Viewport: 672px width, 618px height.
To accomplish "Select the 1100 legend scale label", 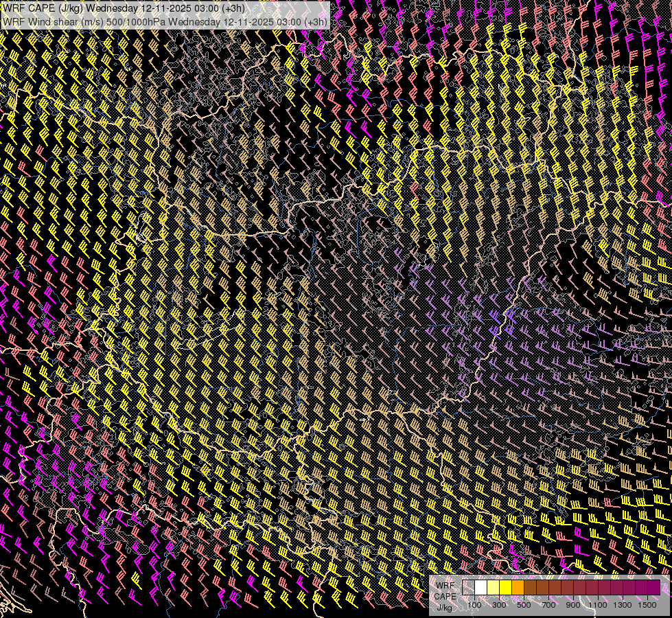I will [x=598, y=604].
